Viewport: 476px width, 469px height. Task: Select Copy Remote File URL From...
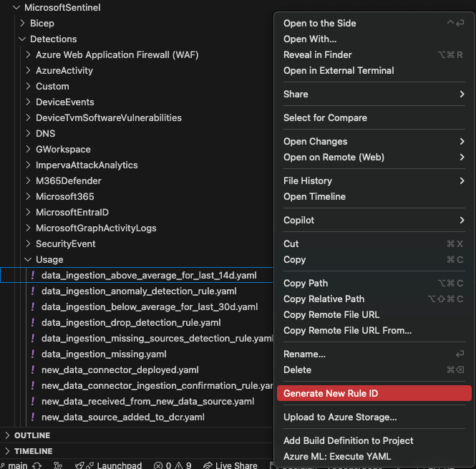[x=374, y=331]
